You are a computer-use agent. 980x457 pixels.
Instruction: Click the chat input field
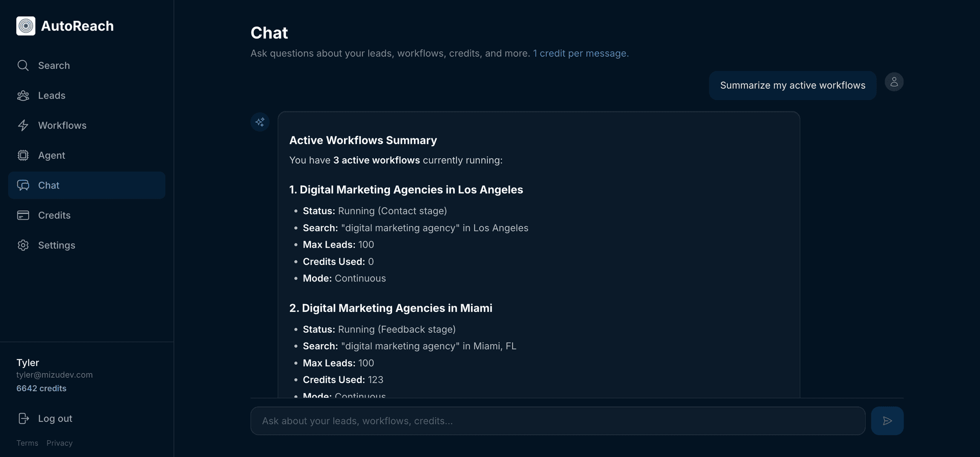[556, 421]
